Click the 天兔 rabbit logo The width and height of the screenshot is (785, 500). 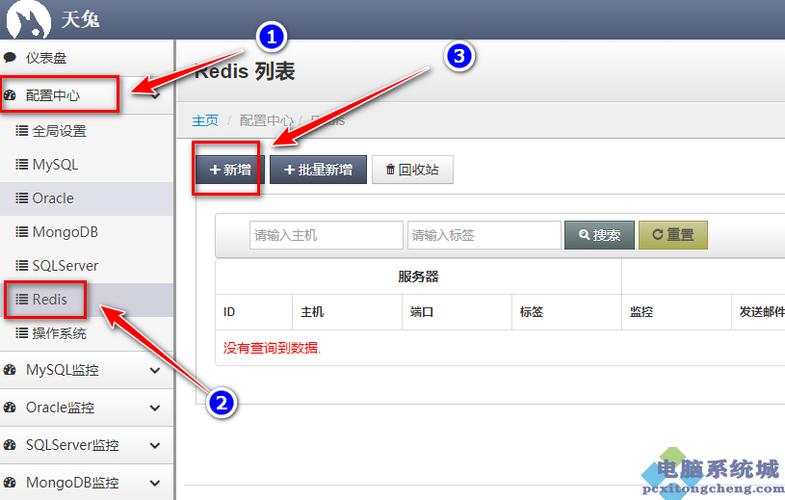[x=29, y=20]
